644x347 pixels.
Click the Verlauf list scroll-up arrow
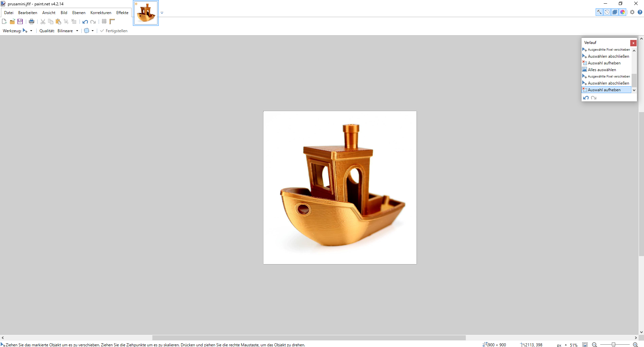coord(634,50)
